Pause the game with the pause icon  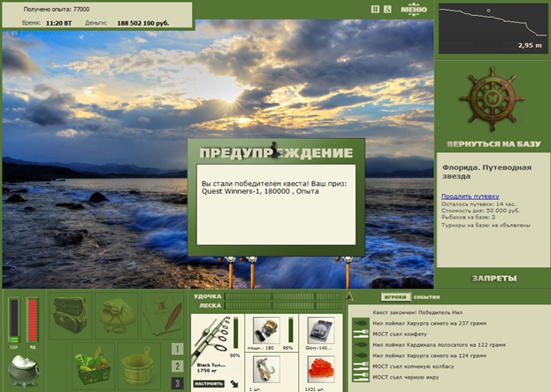point(375,10)
